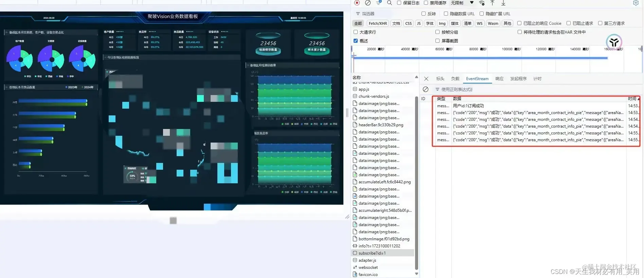Switch to the 负载 tab

455,79
